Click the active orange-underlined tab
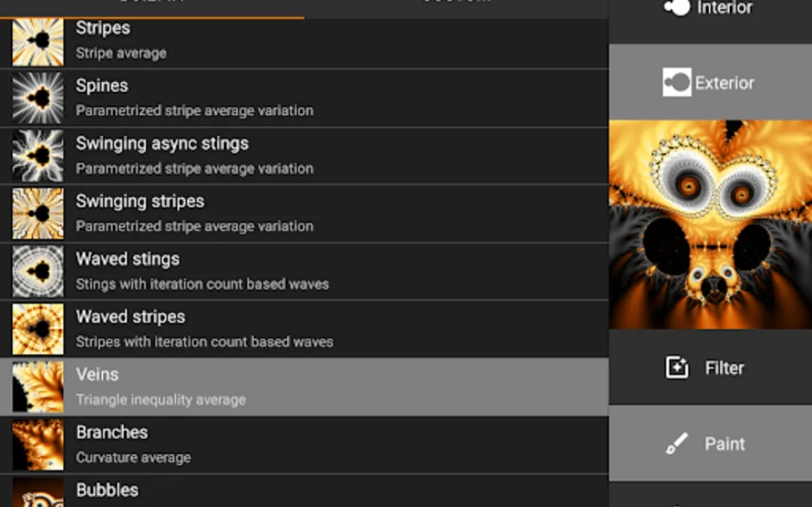The height and width of the screenshot is (507, 812). pos(152,4)
